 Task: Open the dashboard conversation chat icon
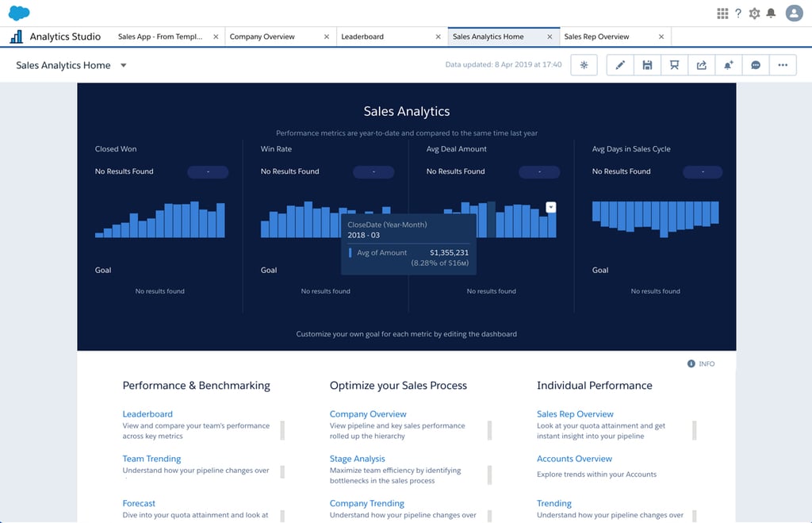point(755,64)
